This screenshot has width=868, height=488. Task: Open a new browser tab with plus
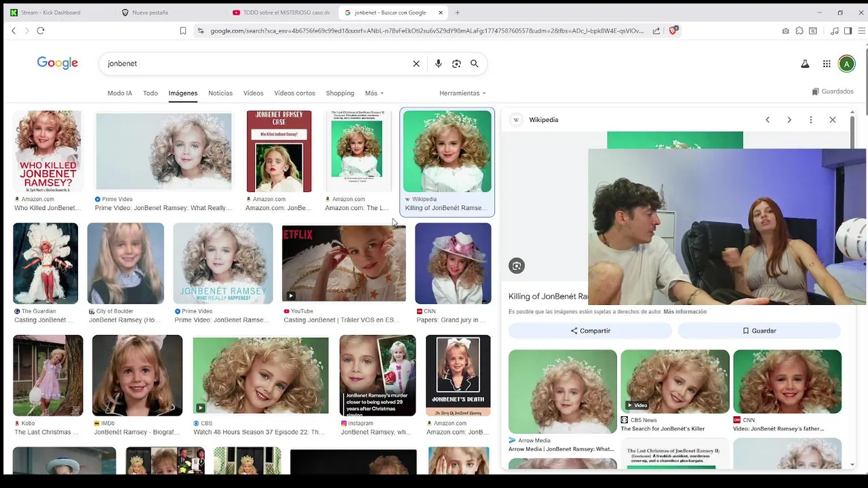(x=457, y=12)
